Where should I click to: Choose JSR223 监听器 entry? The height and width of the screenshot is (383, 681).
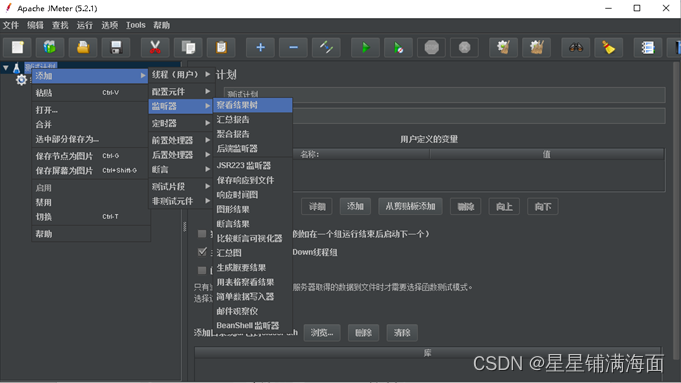tap(252, 165)
